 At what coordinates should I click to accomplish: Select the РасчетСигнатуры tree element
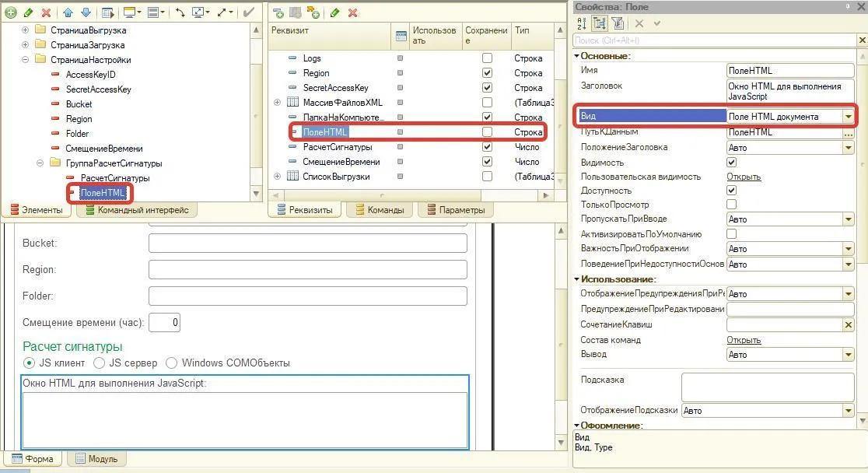(114, 178)
